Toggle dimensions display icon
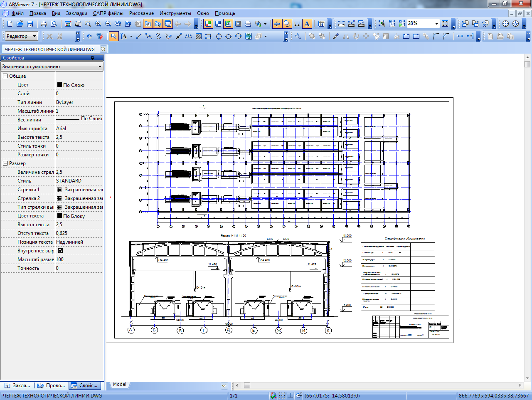 click(x=297, y=24)
